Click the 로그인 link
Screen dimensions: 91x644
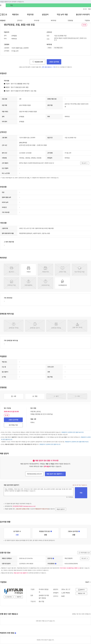coord(85,9)
